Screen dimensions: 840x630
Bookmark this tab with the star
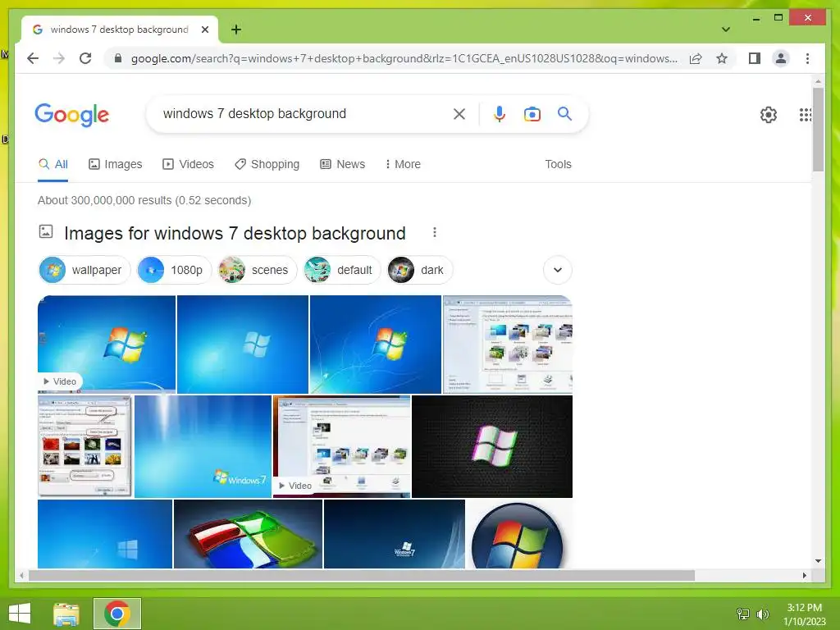click(x=722, y=58)
